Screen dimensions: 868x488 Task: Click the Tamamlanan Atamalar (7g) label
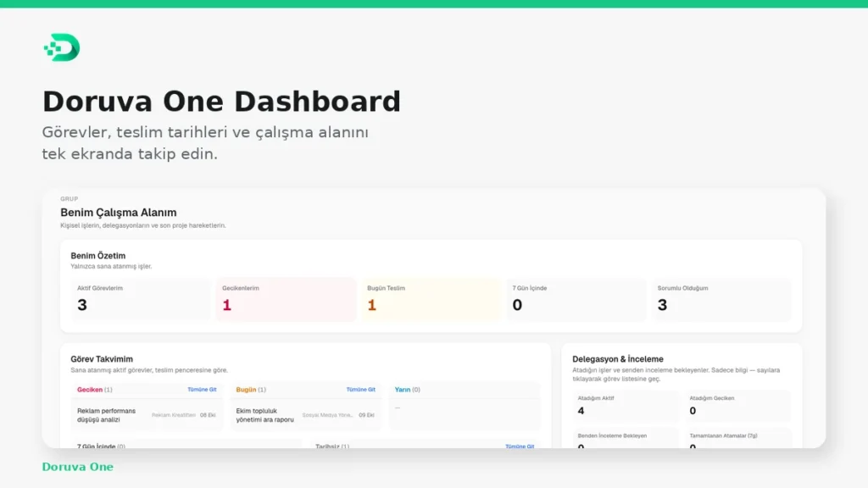[x=723, y=435]
